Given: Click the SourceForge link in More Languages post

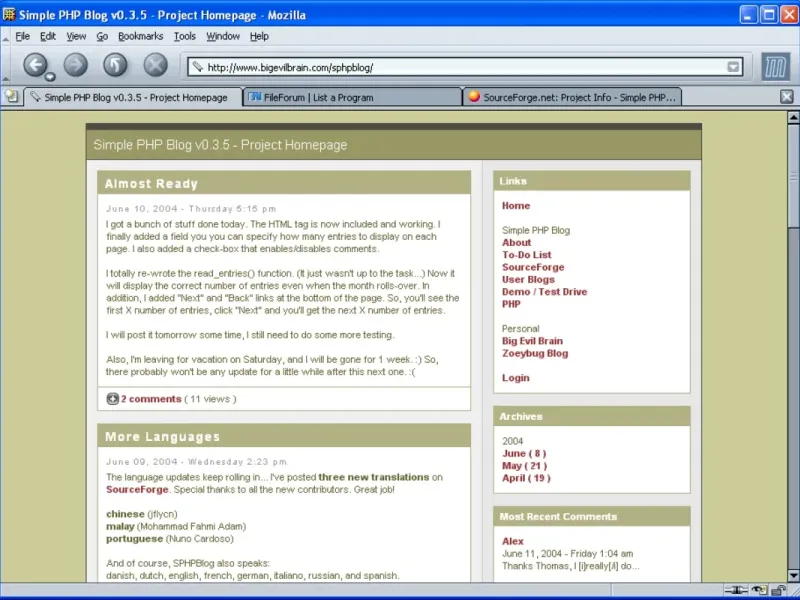Looking at the screenshot, I should click(137, 489).
